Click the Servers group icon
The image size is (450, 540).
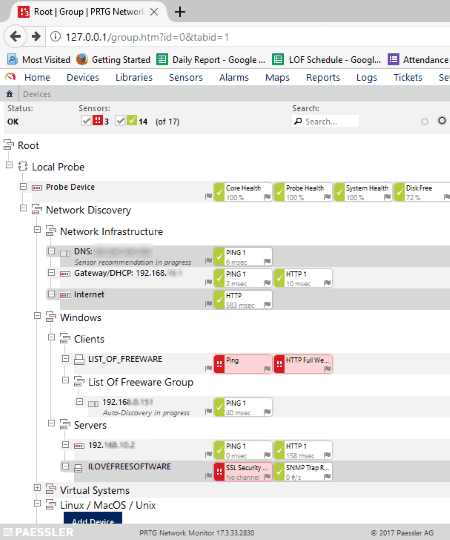65,424
